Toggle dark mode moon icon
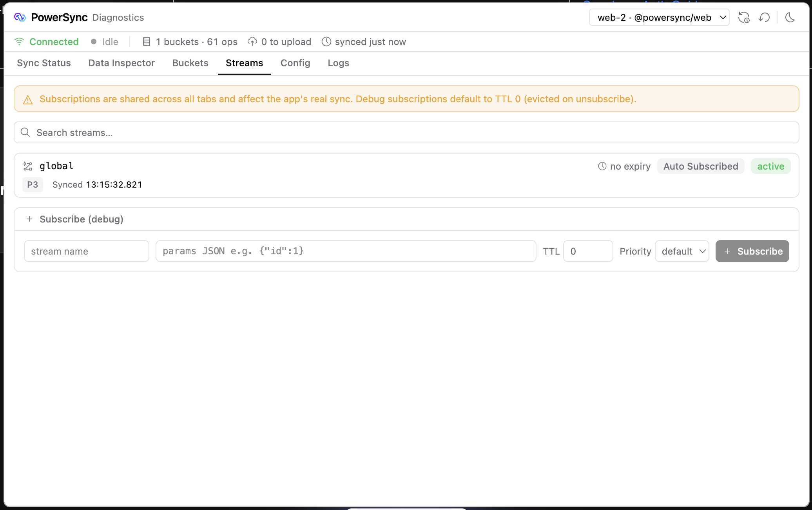812x510 pixels. (790, 18)
